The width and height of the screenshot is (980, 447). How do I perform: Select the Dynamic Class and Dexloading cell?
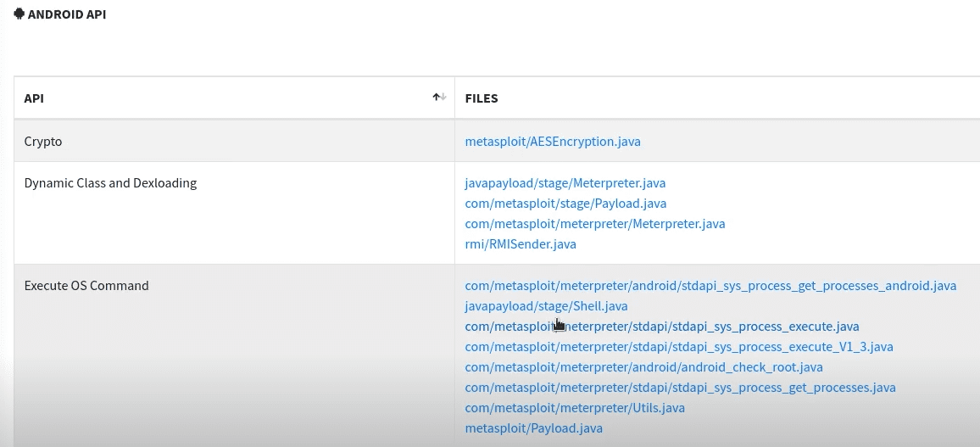tap(110, 183)
